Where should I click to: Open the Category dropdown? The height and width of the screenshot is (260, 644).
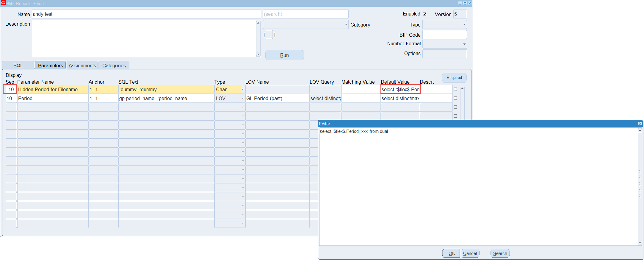(346, 24)
